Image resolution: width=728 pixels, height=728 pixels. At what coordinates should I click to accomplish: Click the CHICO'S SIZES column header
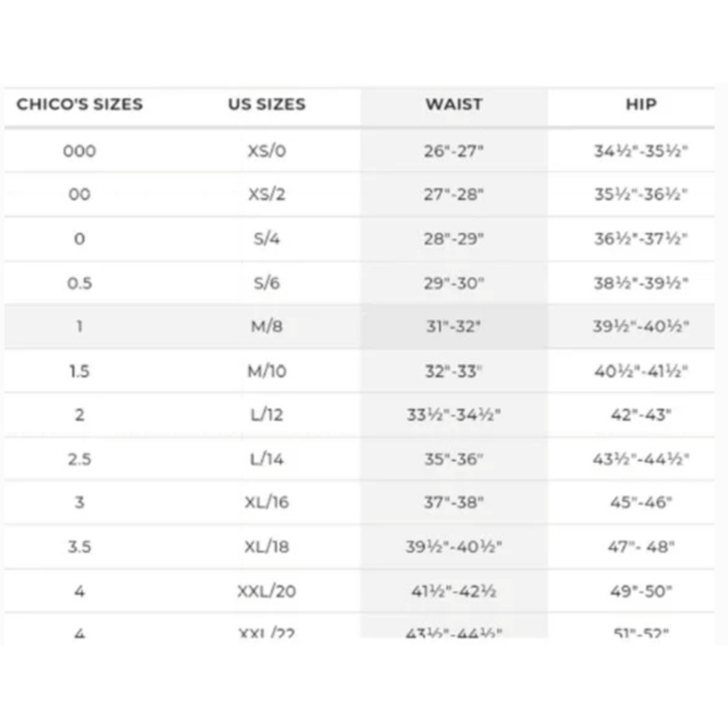(x=79, y=104)
